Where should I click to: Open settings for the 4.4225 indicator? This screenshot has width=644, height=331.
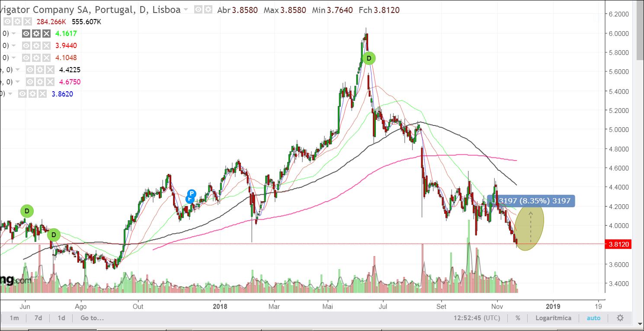pyautogui.click(x=40, y=70)
